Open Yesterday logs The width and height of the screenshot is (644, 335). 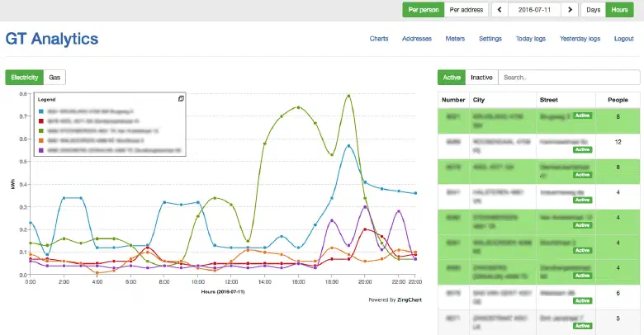pyautogui.click(x=580, y=39)
